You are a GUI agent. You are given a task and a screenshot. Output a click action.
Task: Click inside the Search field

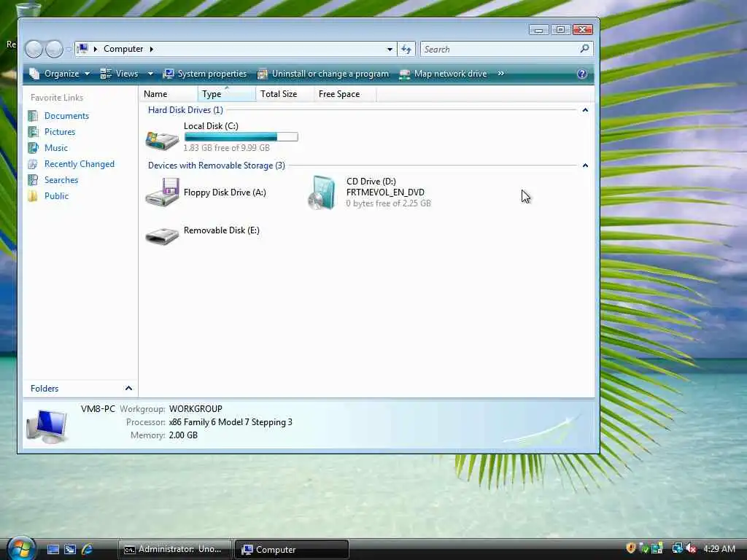[500, 49]
